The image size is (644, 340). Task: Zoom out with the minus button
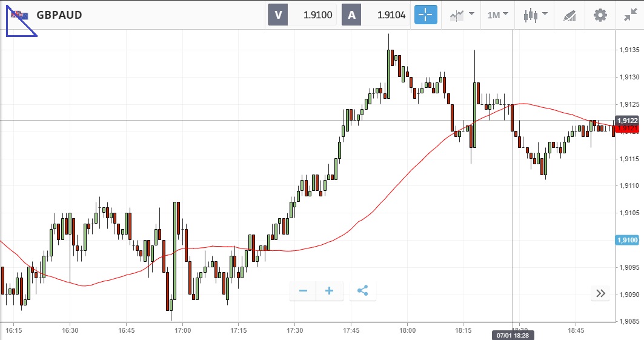click(x=303, y=291)
